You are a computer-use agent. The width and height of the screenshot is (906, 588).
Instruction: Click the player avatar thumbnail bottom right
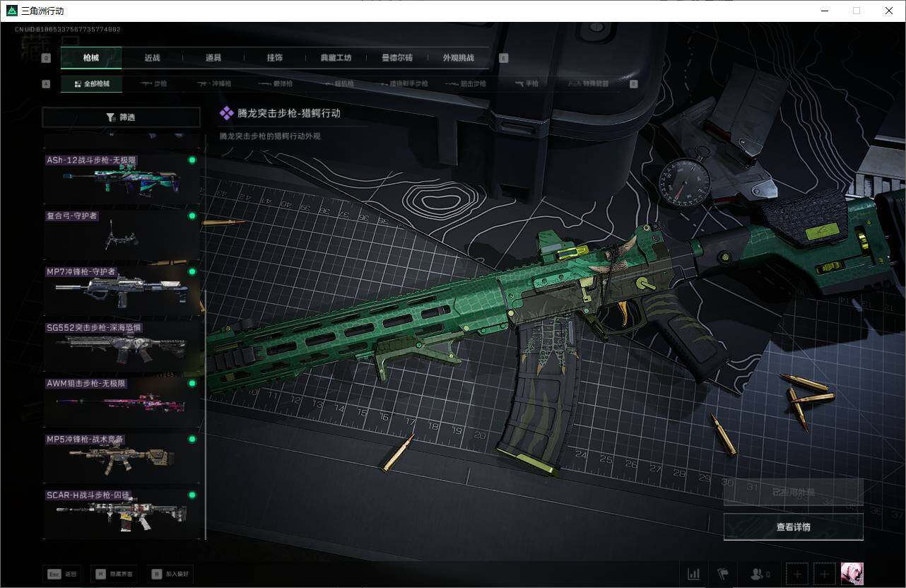tap(852, 573)
